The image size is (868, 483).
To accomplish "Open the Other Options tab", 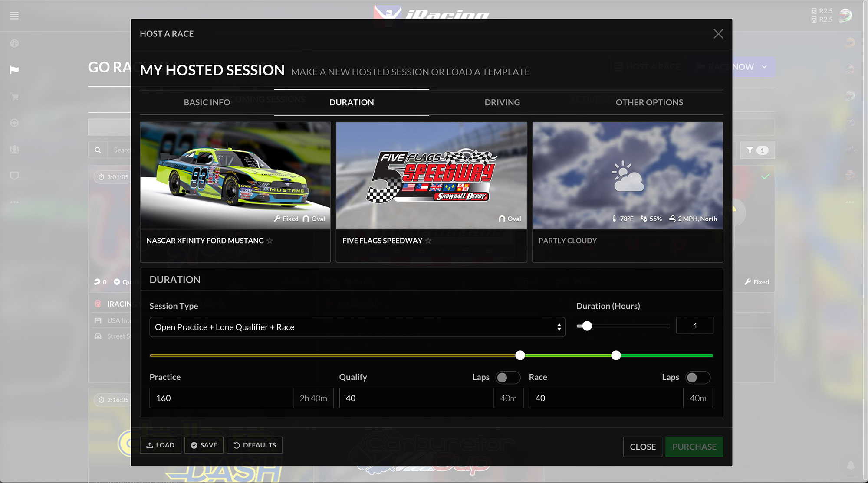I will click(649, 102).
